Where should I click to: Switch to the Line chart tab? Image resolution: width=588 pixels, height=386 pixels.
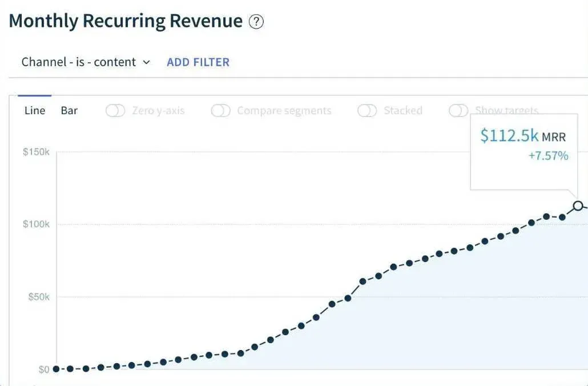click(x=35, y=111)
